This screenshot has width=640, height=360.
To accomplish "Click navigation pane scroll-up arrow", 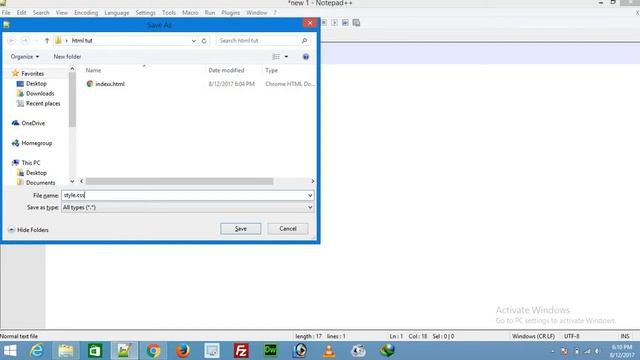I will pos(72,69).
